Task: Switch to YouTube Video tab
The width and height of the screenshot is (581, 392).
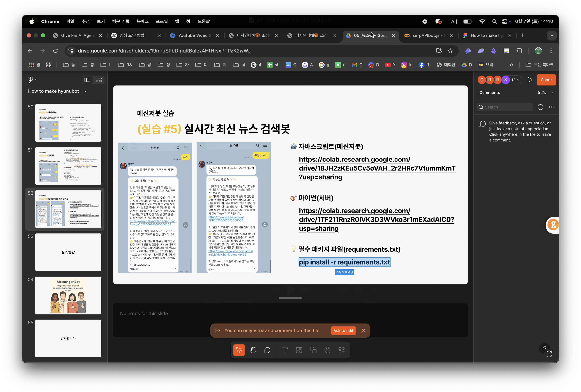Action: point(194,35)
